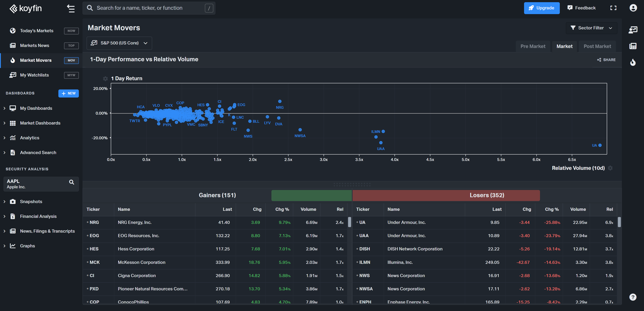Click the Market Dashboards grid icon
The height and width of the screenshot is (311, 644).
pyautogui.click(x=13, y=123)
